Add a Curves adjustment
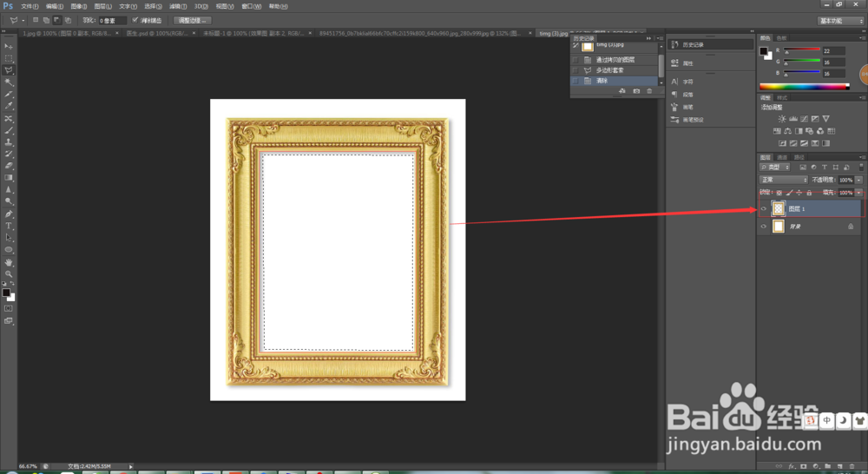The width and height of the screenshot is (868, 474). tap(804, 118)
